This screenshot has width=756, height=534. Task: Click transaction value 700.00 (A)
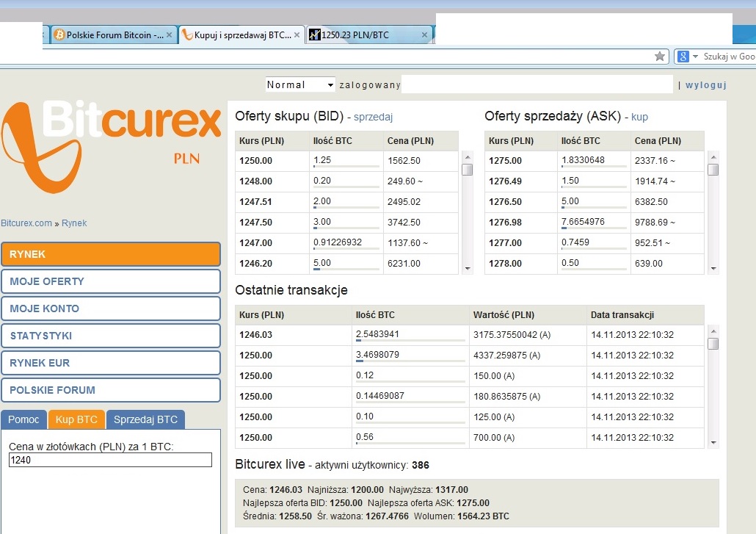(494, 438)
